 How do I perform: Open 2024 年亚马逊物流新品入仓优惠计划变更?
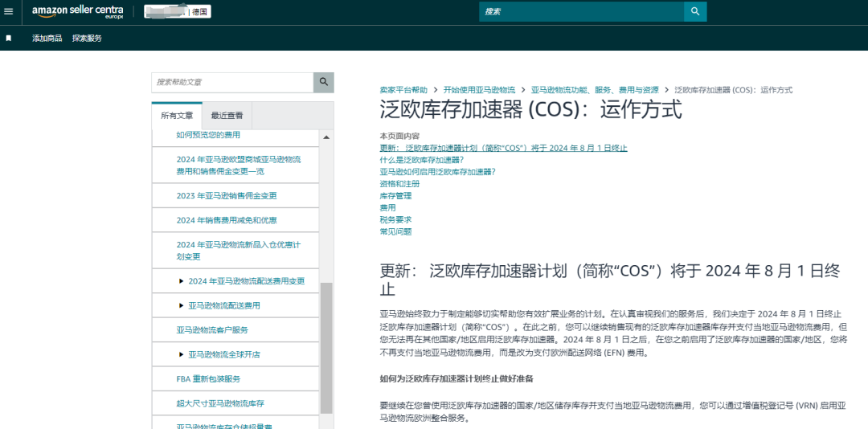(x=239, y=250)
